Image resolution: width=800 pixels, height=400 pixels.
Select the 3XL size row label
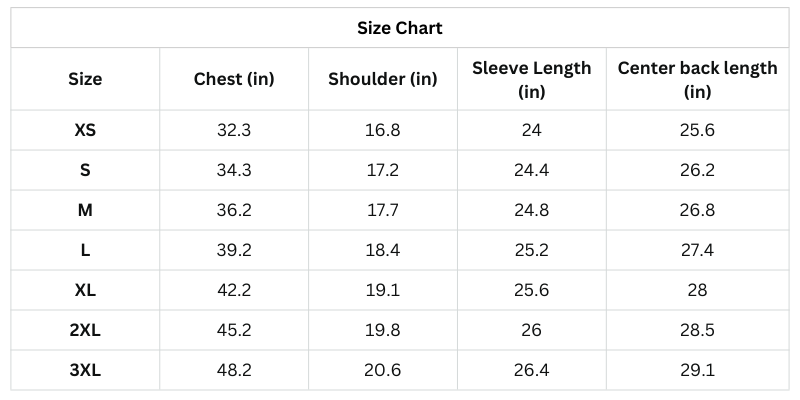tap(85, 370)
